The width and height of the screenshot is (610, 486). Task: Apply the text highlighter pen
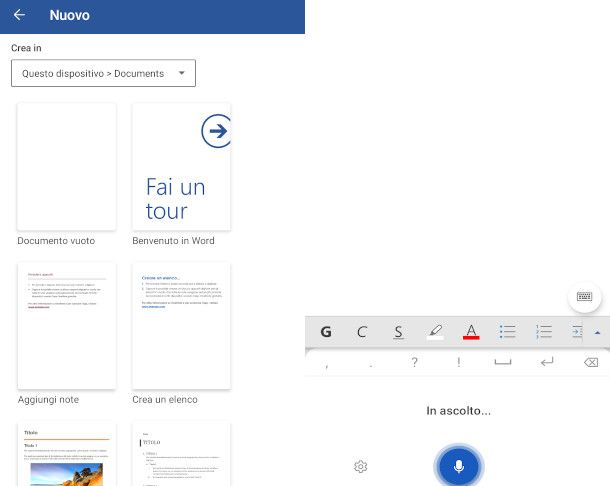click(435, 332)
